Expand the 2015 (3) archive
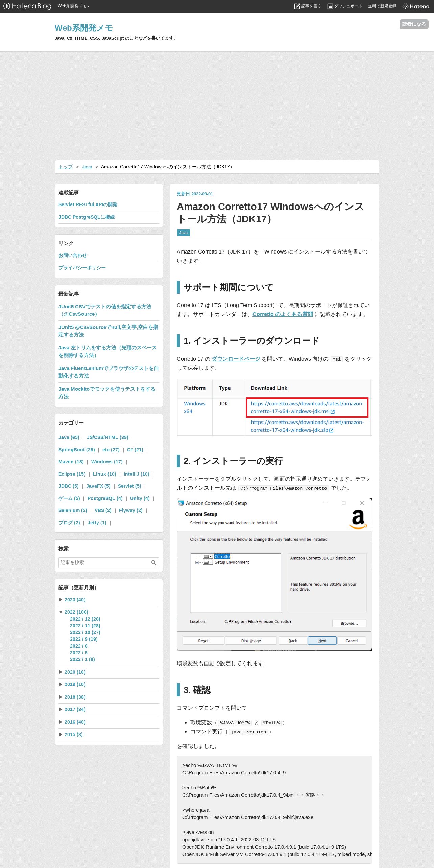Image resolution: width=434 pixels, height=868 pixels. (x=61, y=734)
